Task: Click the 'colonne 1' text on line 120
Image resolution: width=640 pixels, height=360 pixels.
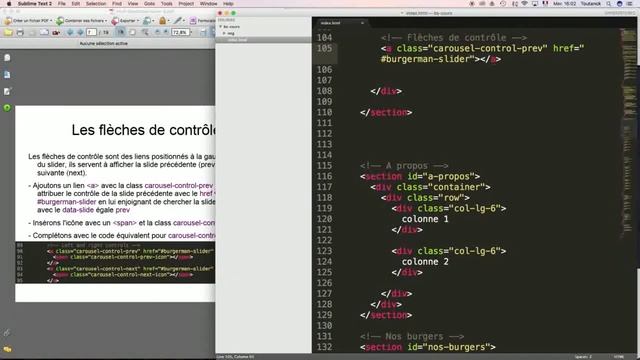Action: [425, 219]
